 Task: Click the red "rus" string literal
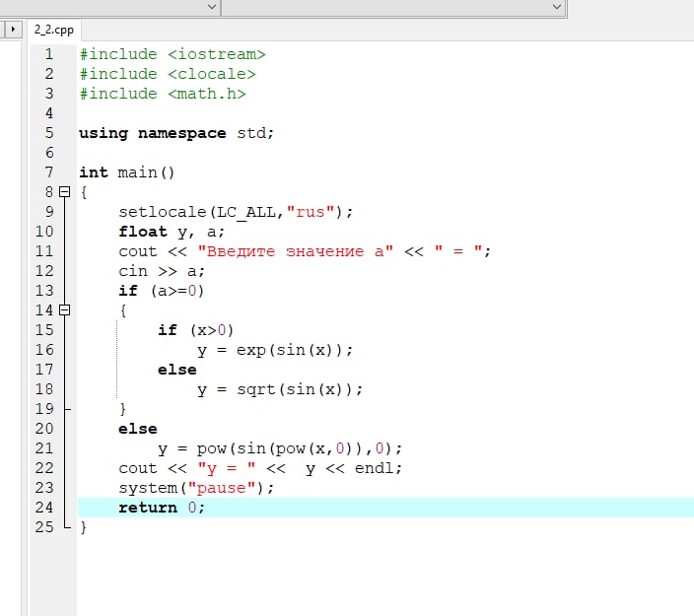point(310,212)
